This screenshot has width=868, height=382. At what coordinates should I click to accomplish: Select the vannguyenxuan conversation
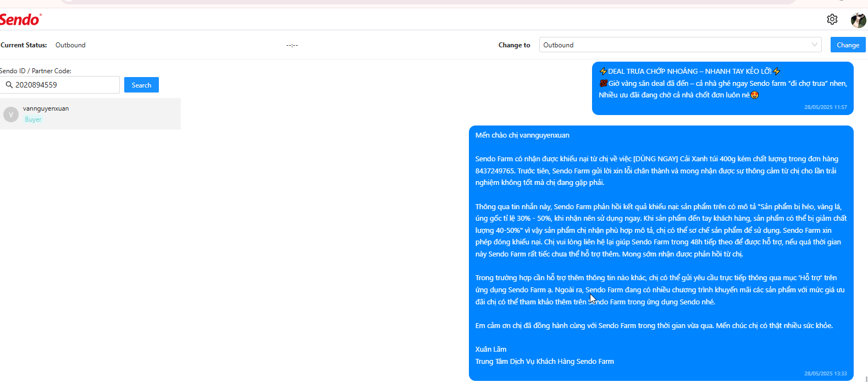coord(90,114)
